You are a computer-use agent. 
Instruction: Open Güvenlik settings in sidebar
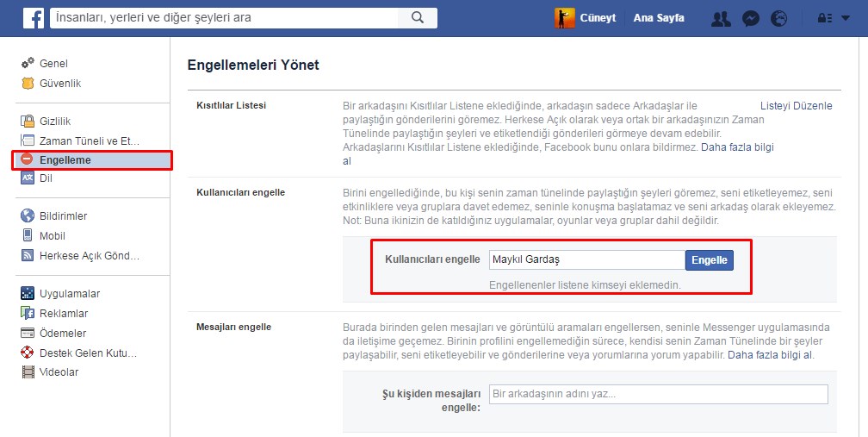coord(59,84)
